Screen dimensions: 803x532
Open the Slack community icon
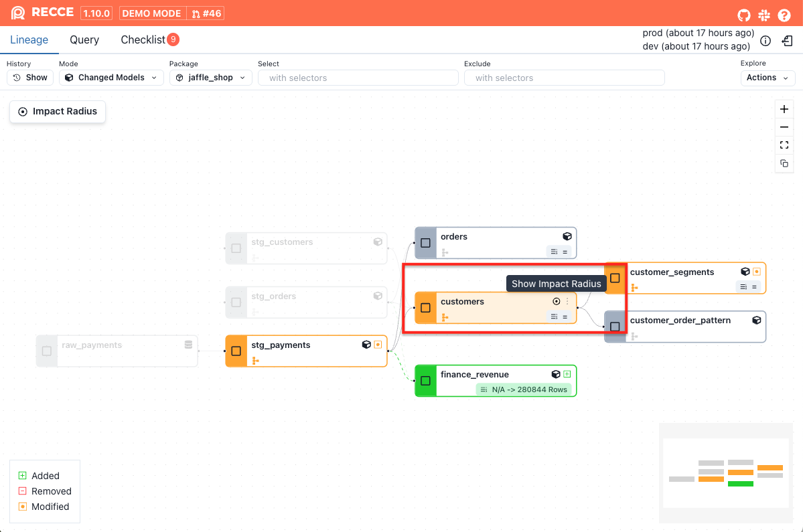point(764,15)
